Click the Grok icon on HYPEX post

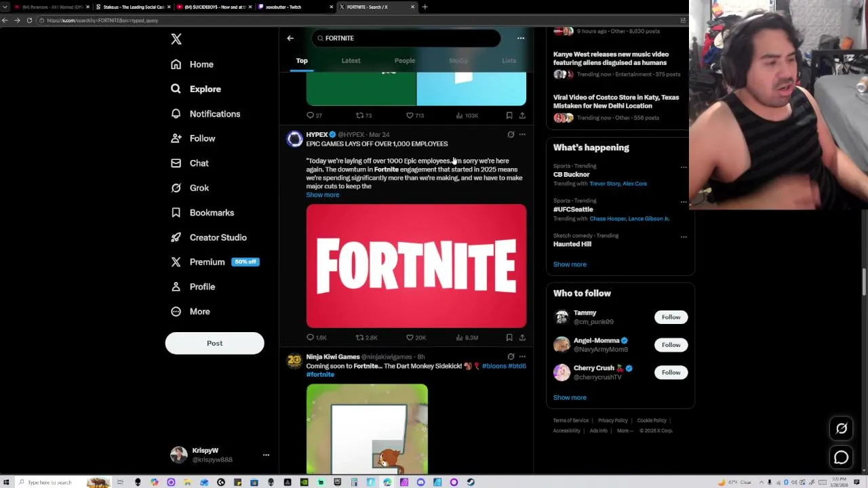511,135
